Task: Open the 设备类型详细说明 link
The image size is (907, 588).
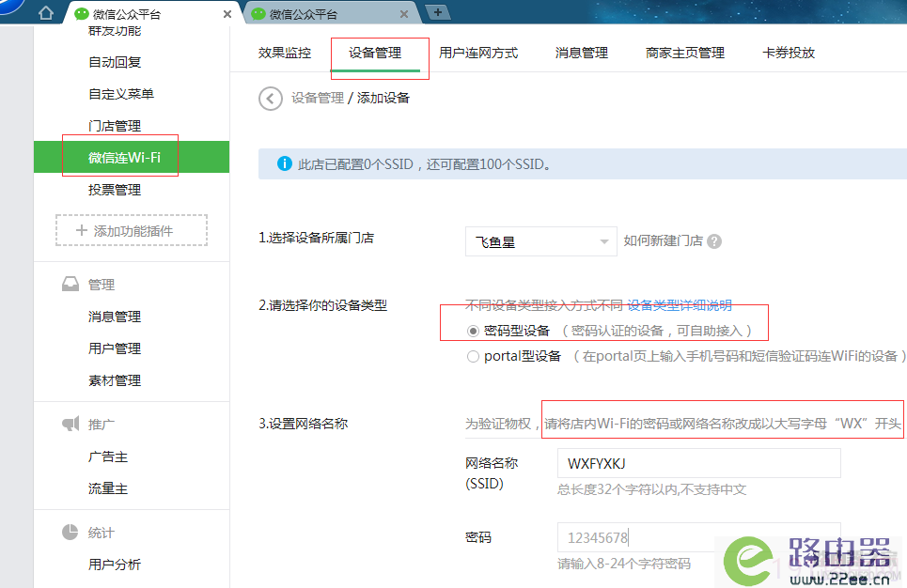Action: (680, 304)
